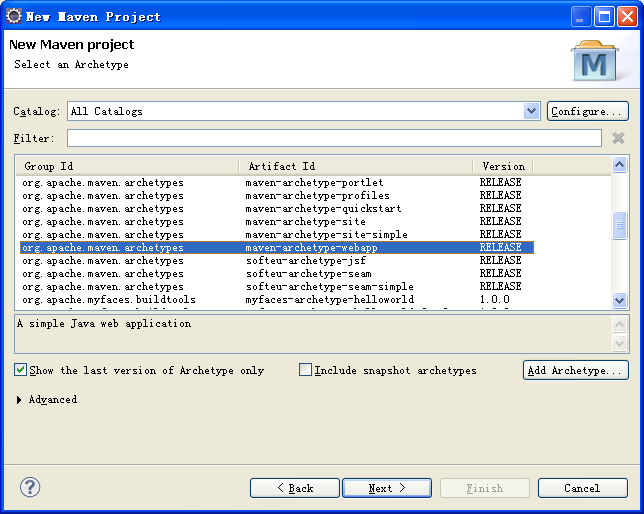Image resolution: width=644 pixels, height=514 pixels.
Task: Select maven-archetype-profiles row
Action: tap(277, 196)
